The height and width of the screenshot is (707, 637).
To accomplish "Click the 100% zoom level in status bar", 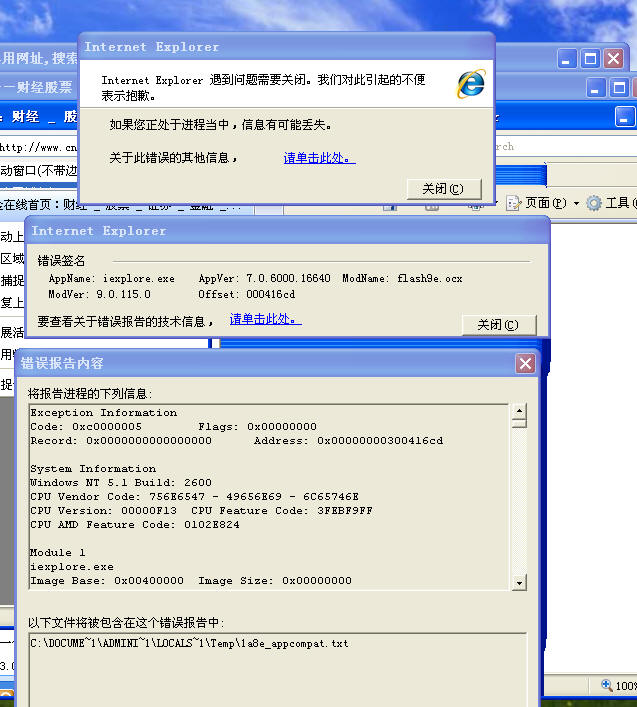I will [626, 686].
